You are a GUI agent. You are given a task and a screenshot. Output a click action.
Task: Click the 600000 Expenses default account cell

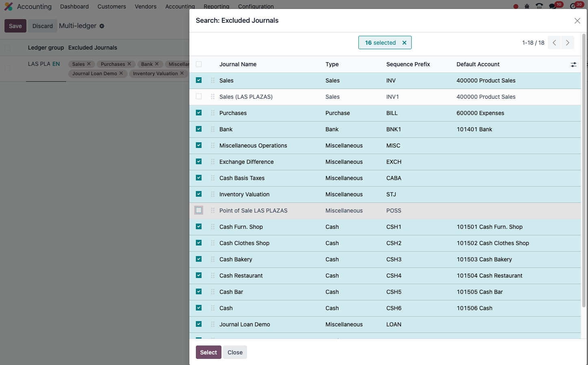pos(480,113)
